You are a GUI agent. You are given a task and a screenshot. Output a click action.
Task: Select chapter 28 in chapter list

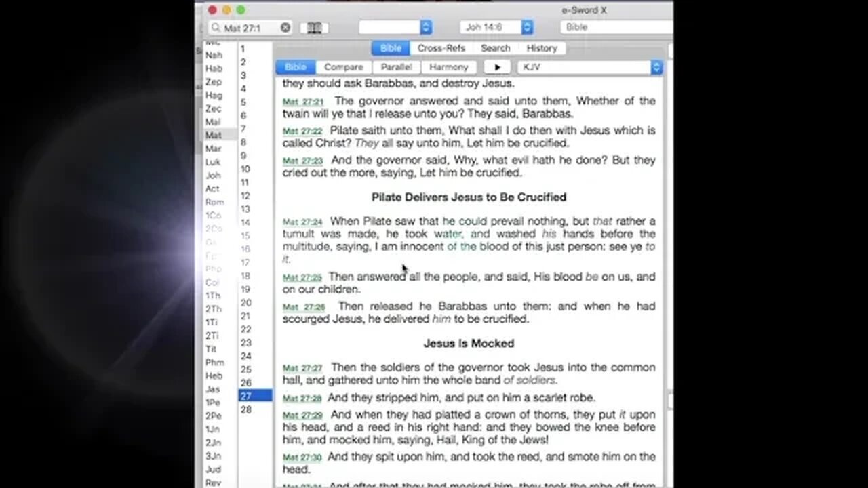pyautogui.click(x=245, y=409)
